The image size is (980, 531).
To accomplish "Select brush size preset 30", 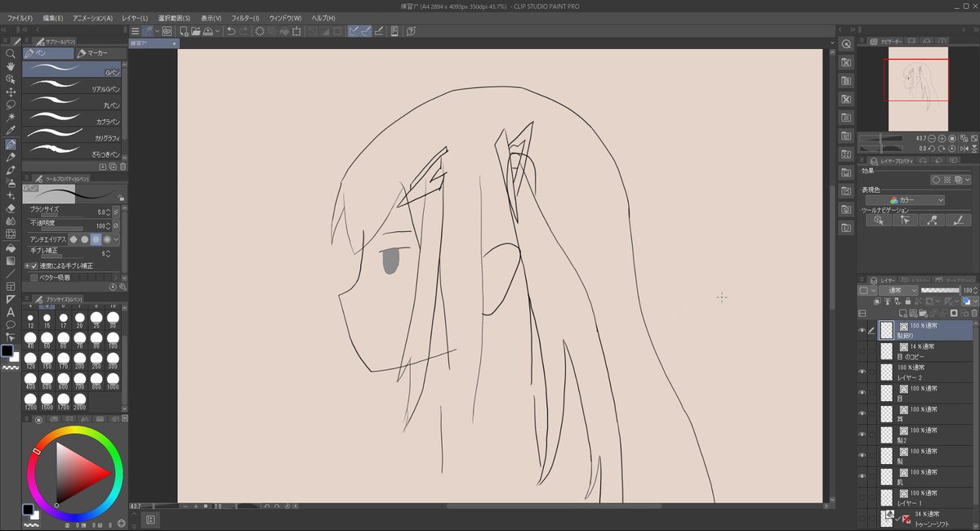I will 114,320.
